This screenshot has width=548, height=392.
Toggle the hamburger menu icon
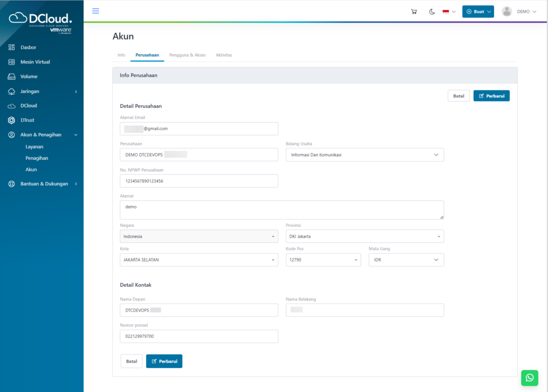(x=95, y=11)
